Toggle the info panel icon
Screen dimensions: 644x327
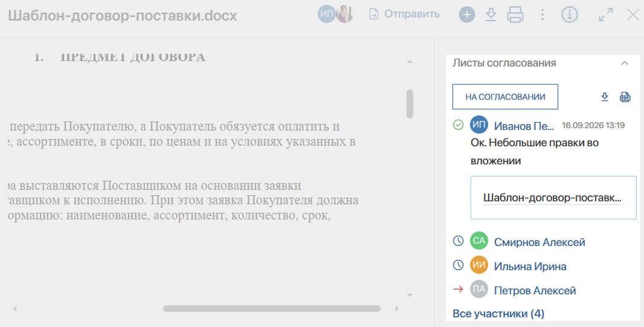569,15
